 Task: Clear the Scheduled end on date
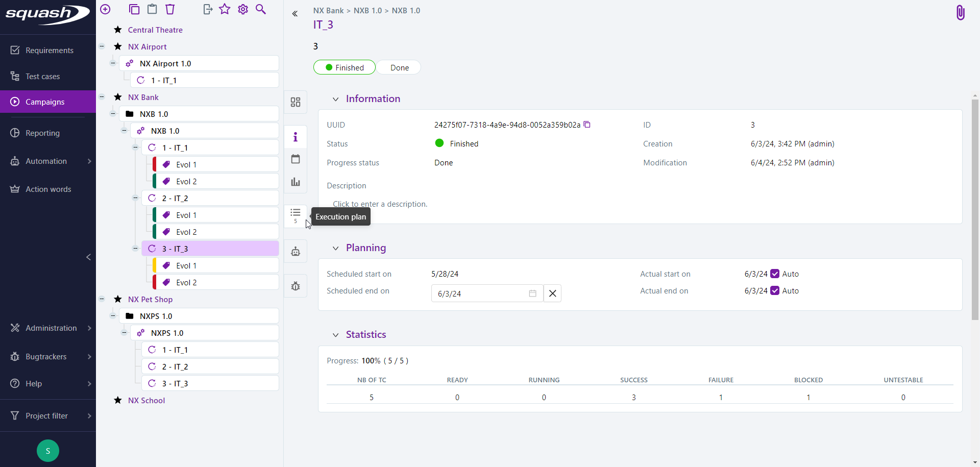[x=552, y=293]
